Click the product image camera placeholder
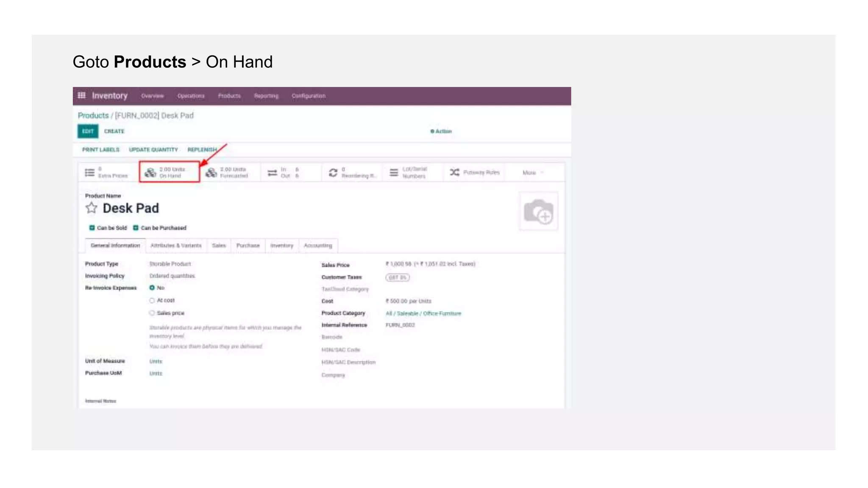This screenshot has height=488, width=868. (x=538, y=211)
